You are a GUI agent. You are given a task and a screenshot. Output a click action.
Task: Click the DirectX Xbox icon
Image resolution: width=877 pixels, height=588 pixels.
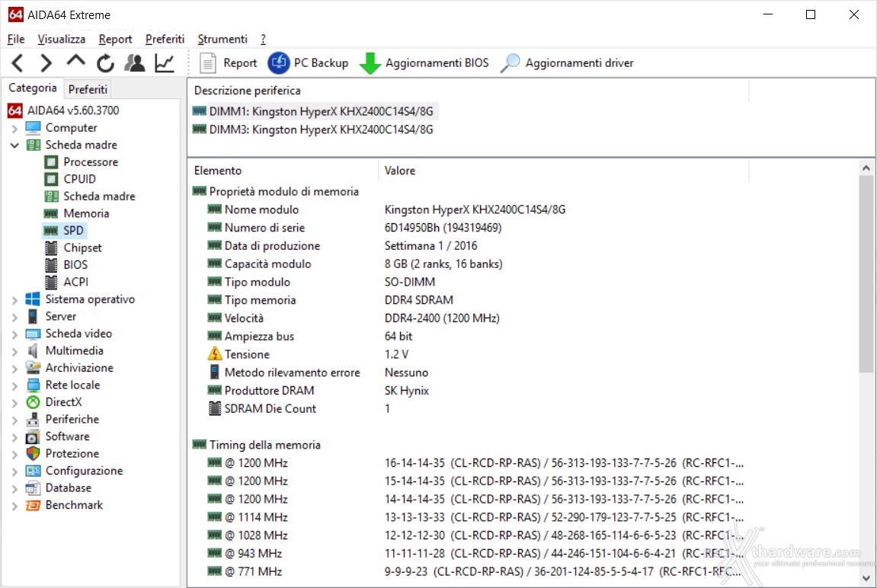click(x=33, y=402)
